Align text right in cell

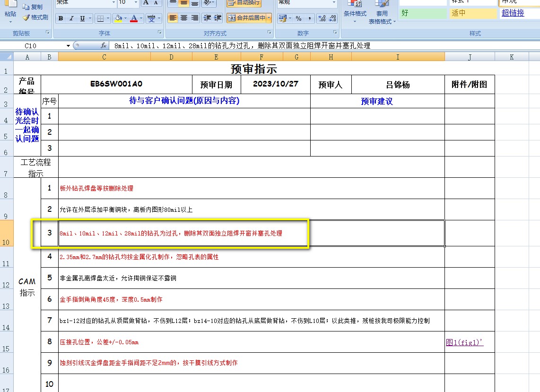(x=195, y=18)
